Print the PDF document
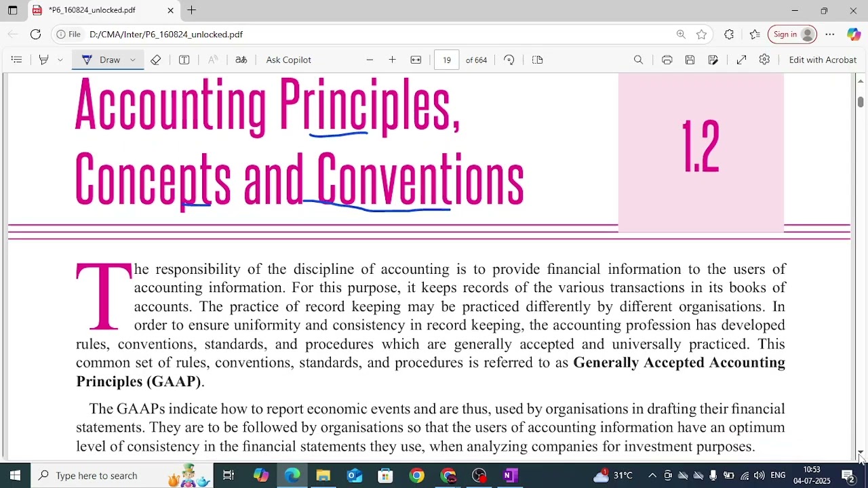The width and height of the screenshot is (868, 488). pos(667,60)
